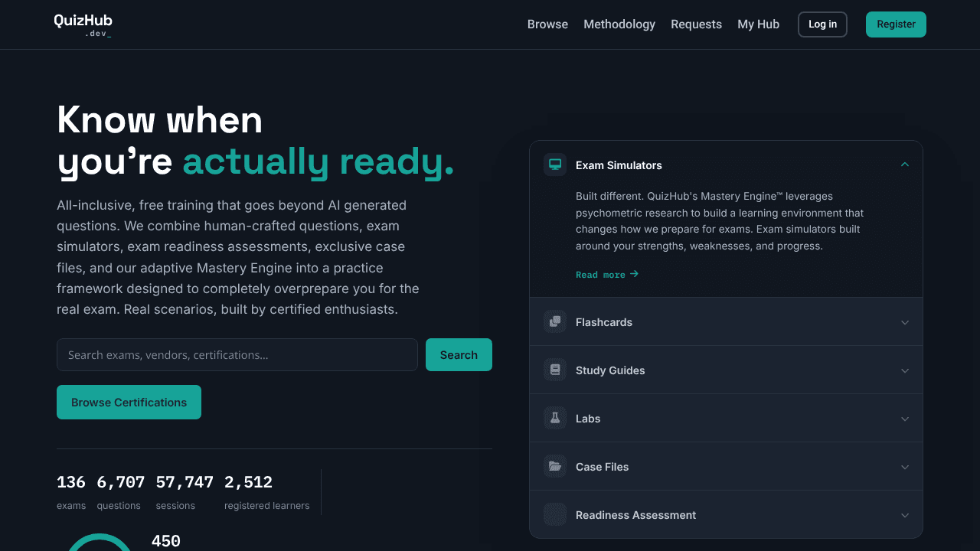Click the 2,512 registered learners statistic
Viewport: 980px width, 551px height.
click(x=266, y=491)
